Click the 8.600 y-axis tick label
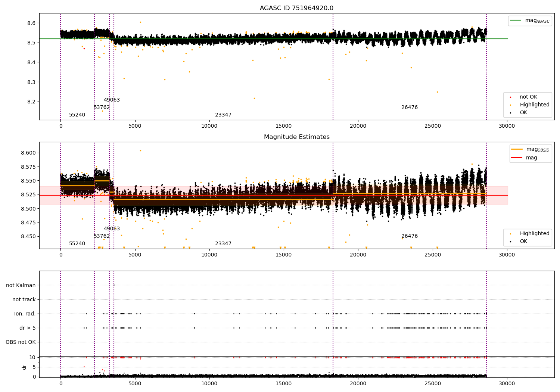The image size is (560, 392). coord(28,153)
